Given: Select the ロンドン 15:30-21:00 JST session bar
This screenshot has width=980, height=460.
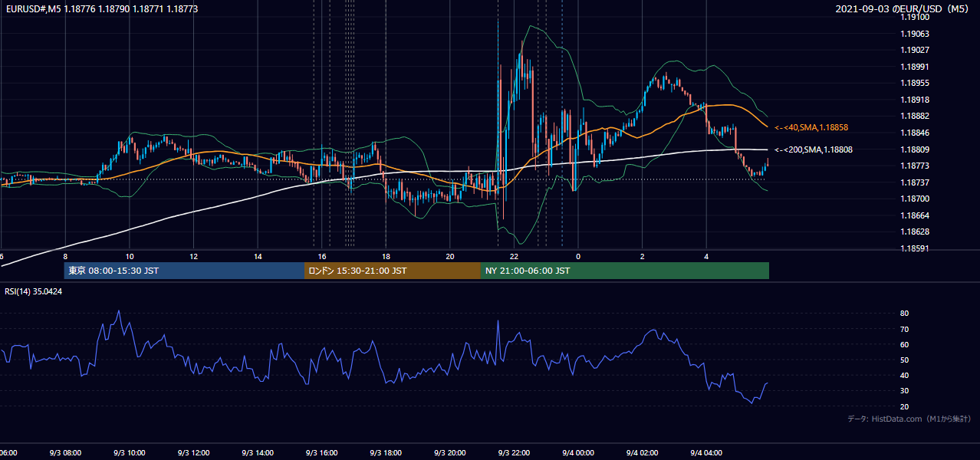Looking at the screenshot, I should pos(393,271).
